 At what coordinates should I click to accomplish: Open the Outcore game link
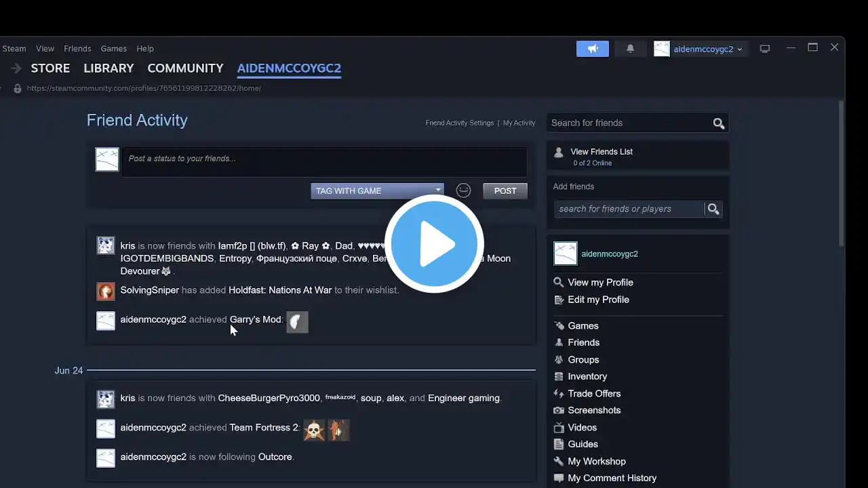pos(275,457)
